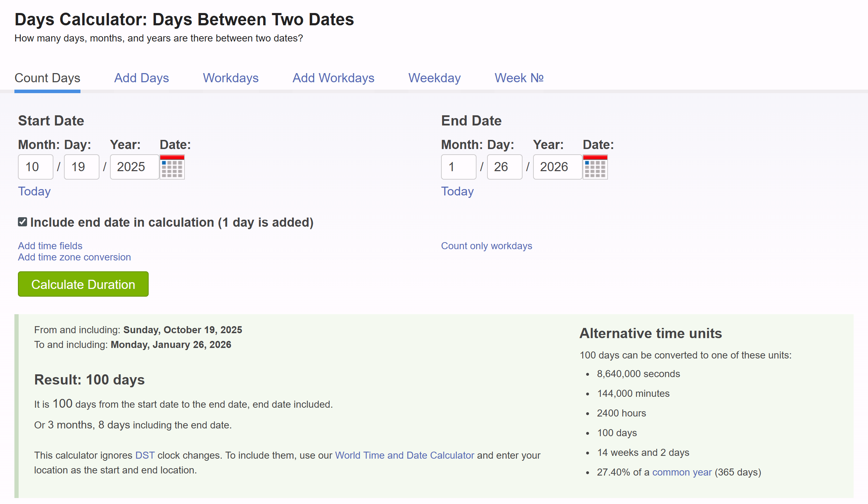The width and height of the screenshot is (868, 504).
Task: Go to the Weekday tab
Action: click(434, 78)
